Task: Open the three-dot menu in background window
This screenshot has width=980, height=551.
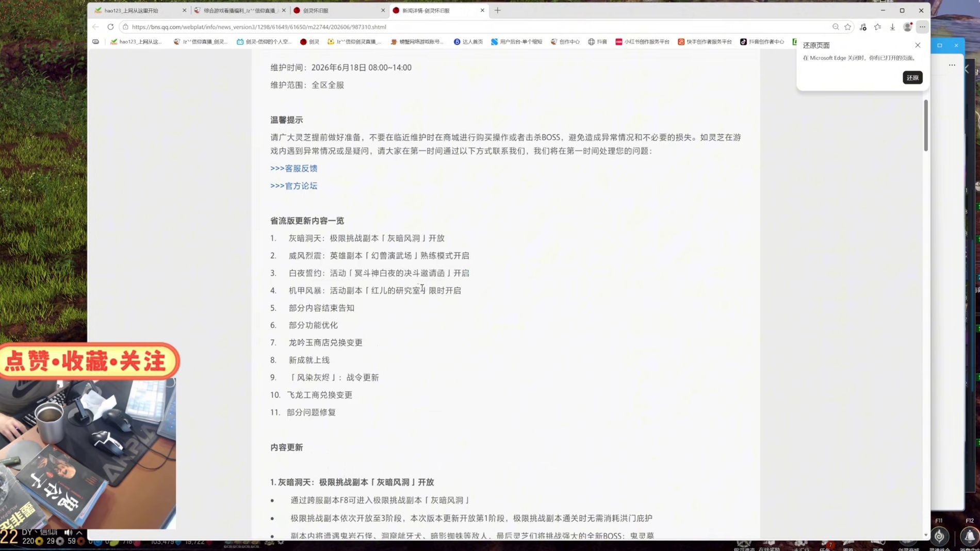Action: click(x=952, y=65)
